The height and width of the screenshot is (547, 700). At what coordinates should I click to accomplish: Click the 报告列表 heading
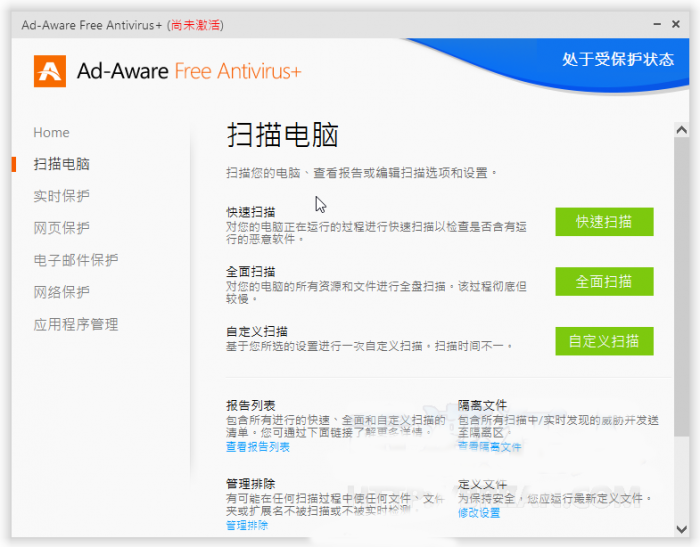(x=250, y=405)
